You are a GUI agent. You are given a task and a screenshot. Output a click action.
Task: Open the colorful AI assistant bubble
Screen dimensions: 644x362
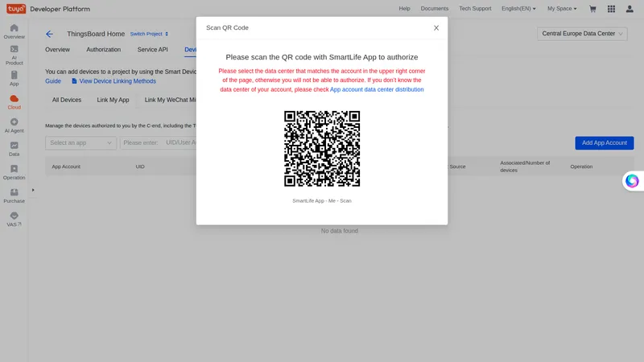click(632, 180)
